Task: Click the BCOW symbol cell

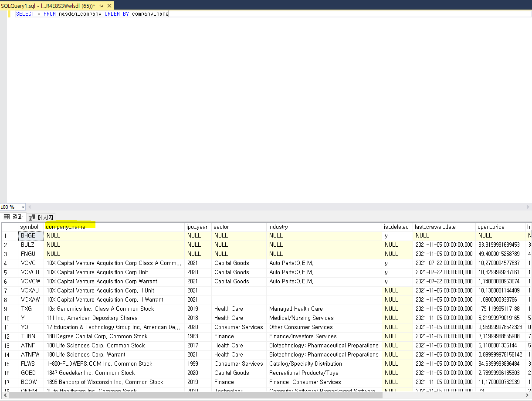Action: [31, 382]
